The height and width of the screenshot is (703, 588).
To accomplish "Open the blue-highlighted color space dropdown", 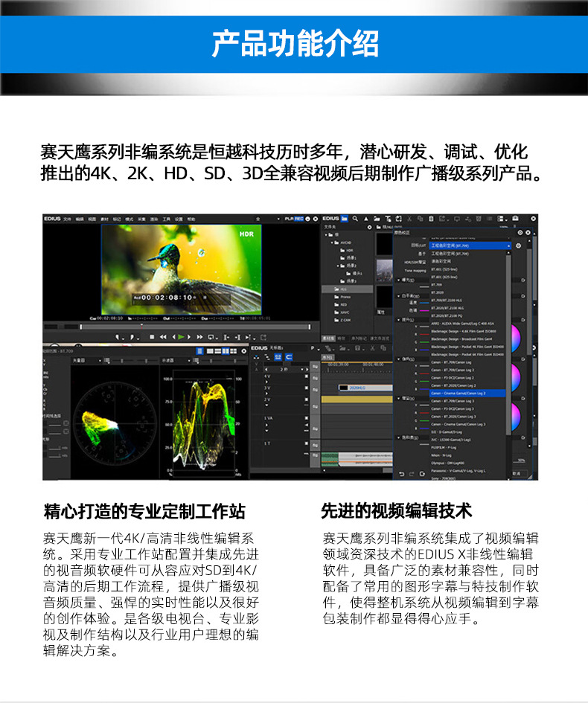I will (470, 245).
